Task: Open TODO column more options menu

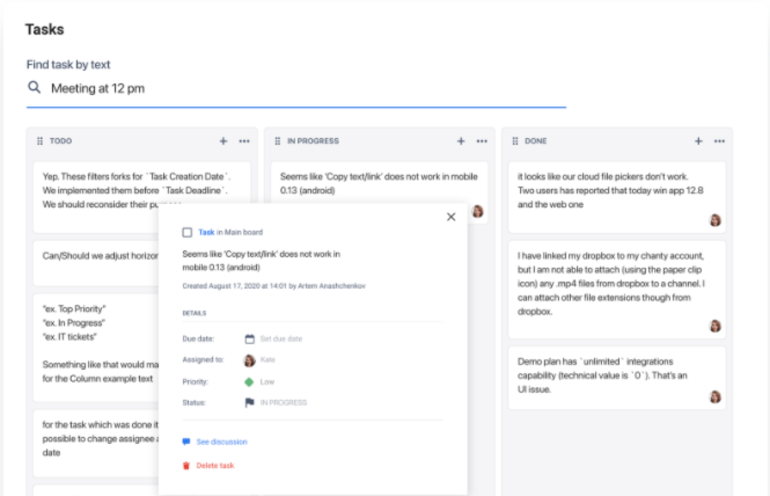Action: (244, 141)
